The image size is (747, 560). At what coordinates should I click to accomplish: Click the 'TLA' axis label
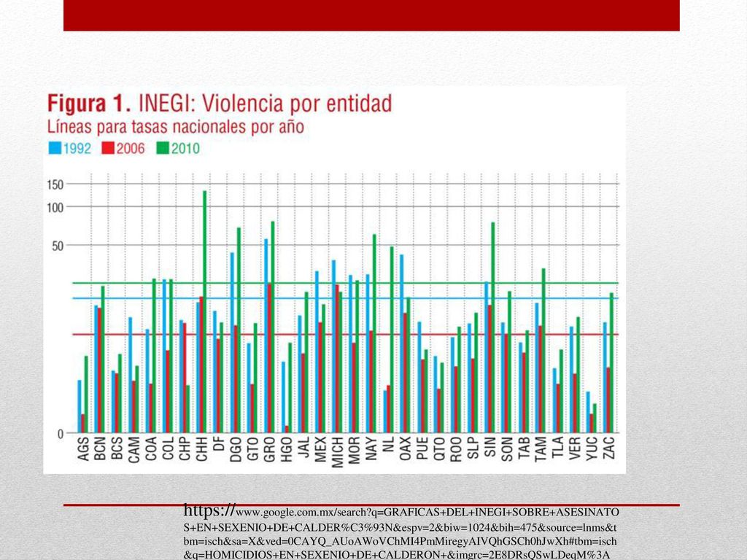[557, 448]
